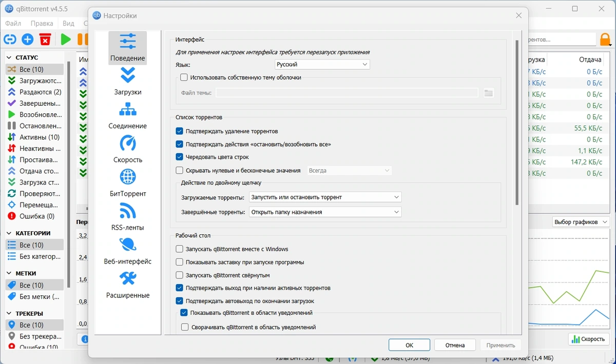Open the Веб-интерфейс settings section
This screenshot has height=364, width=616.
[x=127, y=251]
